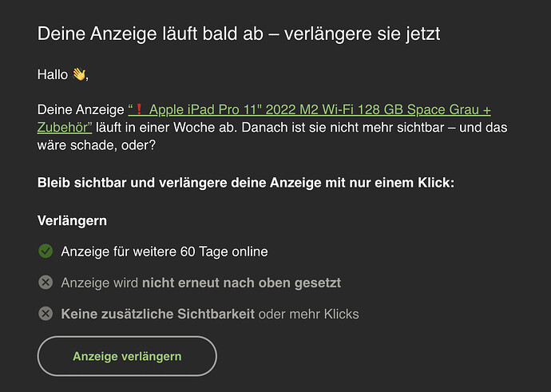Click the "Zubehör" part of the ad link

coord(64,127)
